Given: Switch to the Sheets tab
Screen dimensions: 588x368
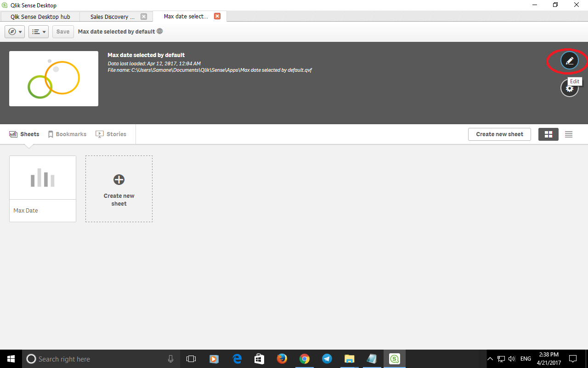Looking at the screenshot, I should 24,134.
